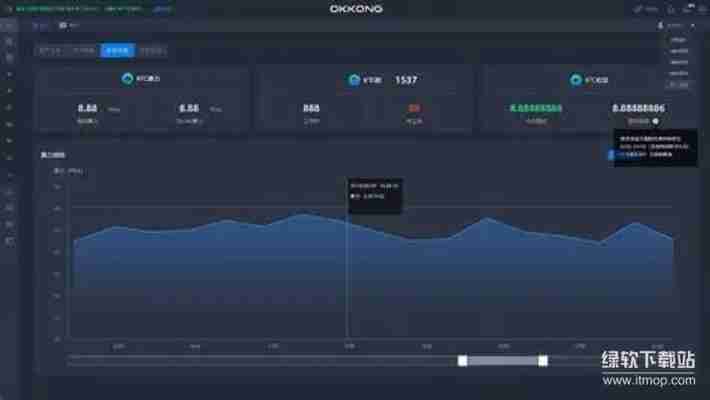This screenshot has width=710, height=400.
Task: Click the selected range bar between slider handles
Action: pos(503,361)
